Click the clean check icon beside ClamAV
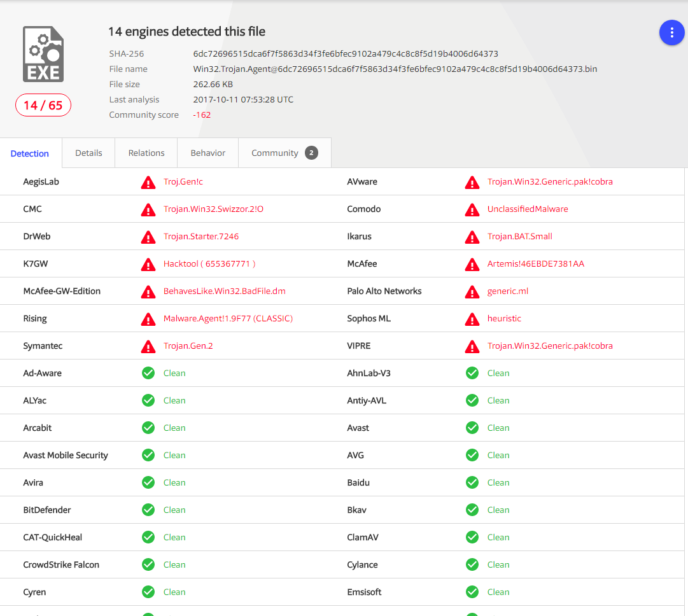 click(472, 537)
